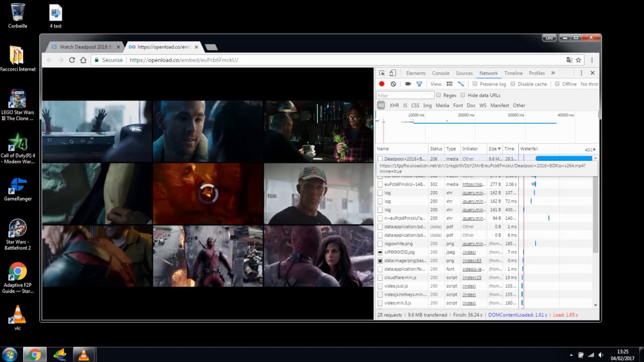Image resolution: width=644 pixels, height=362 pixels.
Task: Reload the page with the refresh icon
Action: 72,60
